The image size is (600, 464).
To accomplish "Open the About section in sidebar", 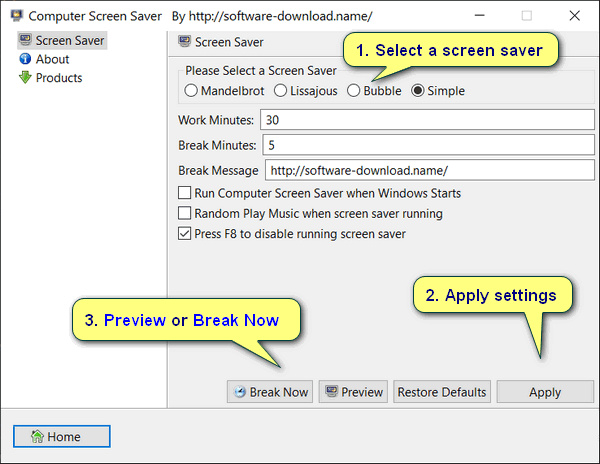I will [52, 59].
